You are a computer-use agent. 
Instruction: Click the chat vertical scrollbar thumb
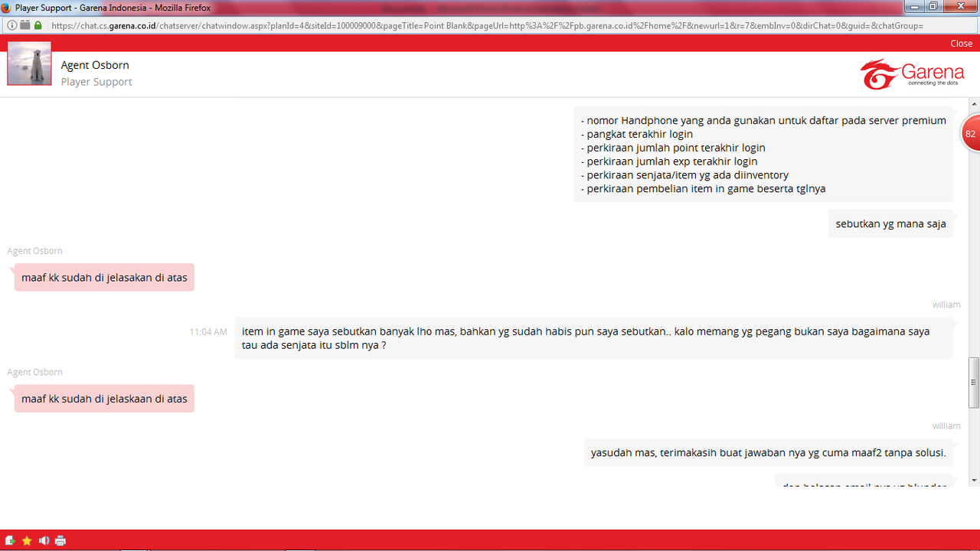point(974,383)
